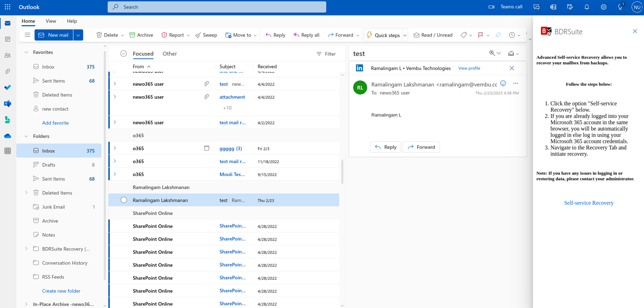Start a Teams call from header

pyautogui.click(x=506, y=7)
